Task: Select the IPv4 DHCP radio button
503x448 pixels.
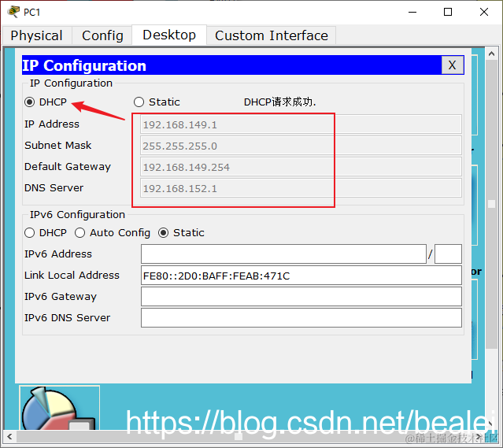Action: [x=30, y=102]
